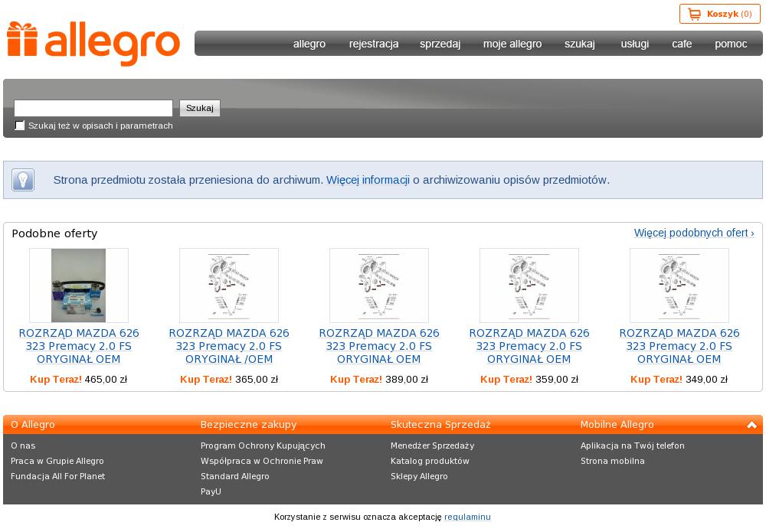Open the Standard Allegro footer link

235,476
